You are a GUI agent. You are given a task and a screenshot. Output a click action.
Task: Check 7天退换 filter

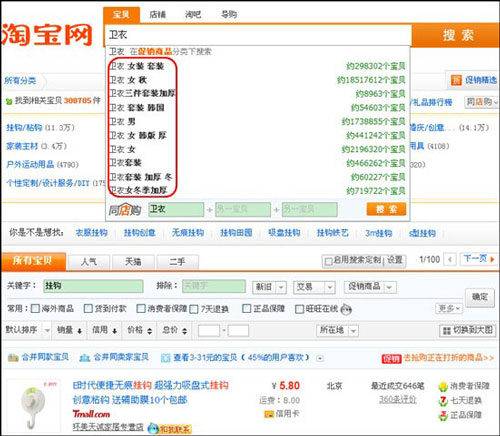194,309
